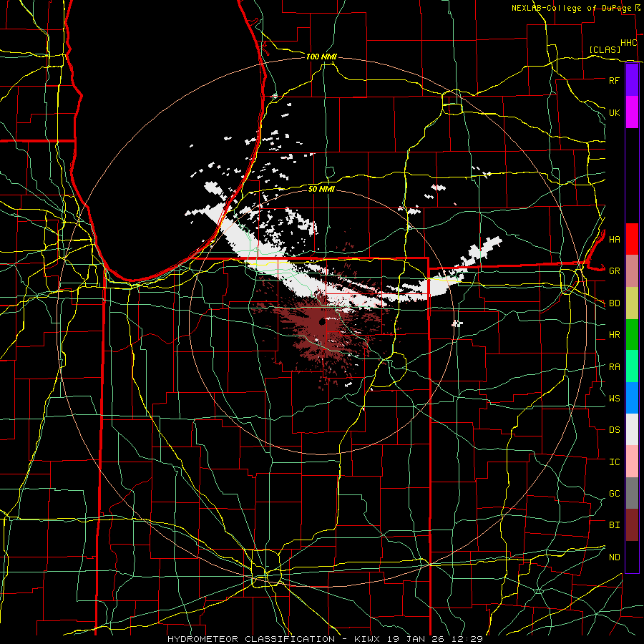Select the BD yellow legend block
The height and width of the screenshot is (644, 644).
[632, 303]
